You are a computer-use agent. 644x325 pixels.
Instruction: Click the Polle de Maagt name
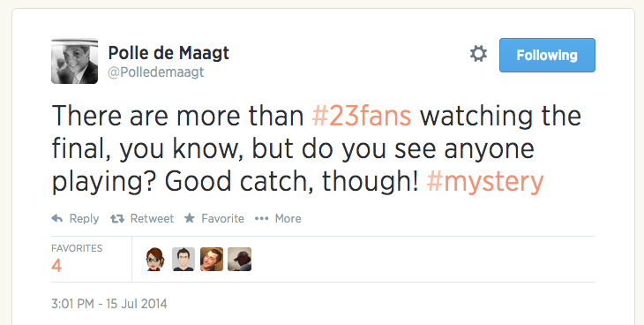[x=168, y=53]
